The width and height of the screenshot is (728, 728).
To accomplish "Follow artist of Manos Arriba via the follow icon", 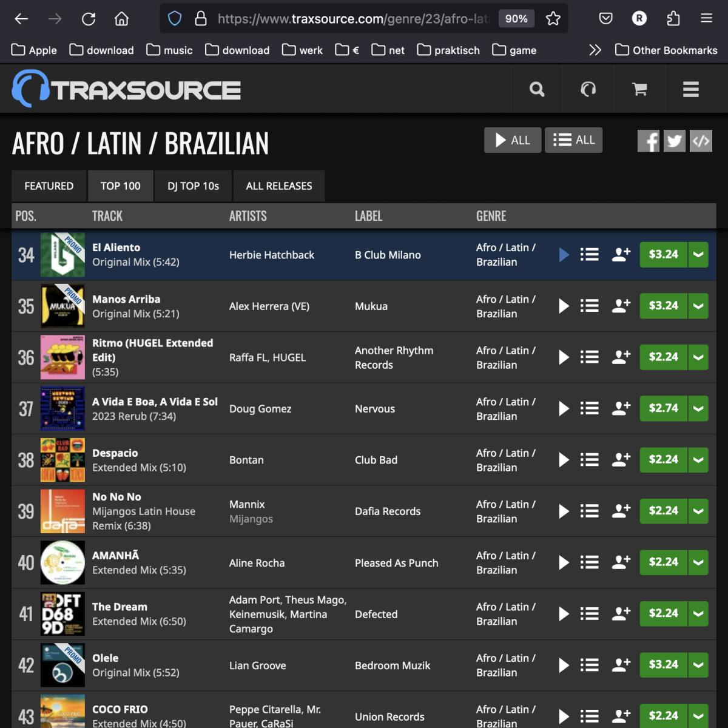I will point(621,306).
